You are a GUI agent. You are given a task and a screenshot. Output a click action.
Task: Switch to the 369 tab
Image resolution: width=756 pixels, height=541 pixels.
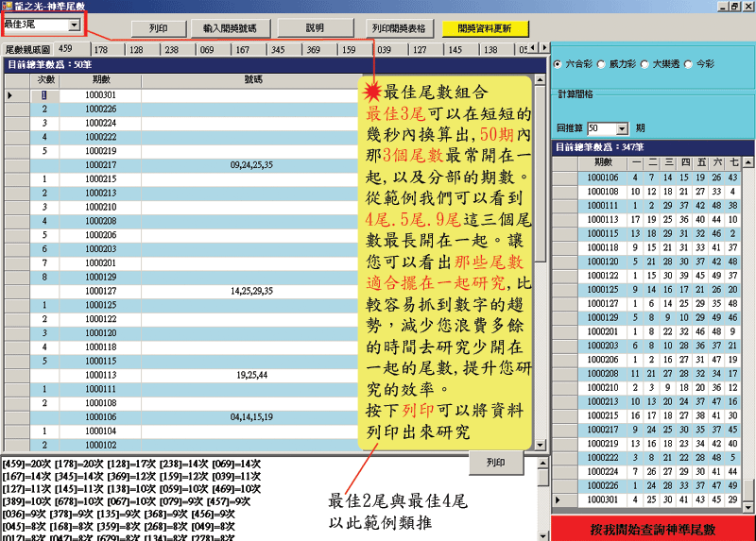(320, 50)
